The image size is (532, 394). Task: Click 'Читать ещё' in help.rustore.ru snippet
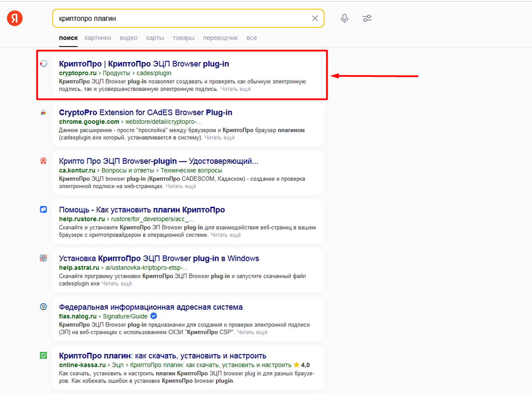[226, 235]
